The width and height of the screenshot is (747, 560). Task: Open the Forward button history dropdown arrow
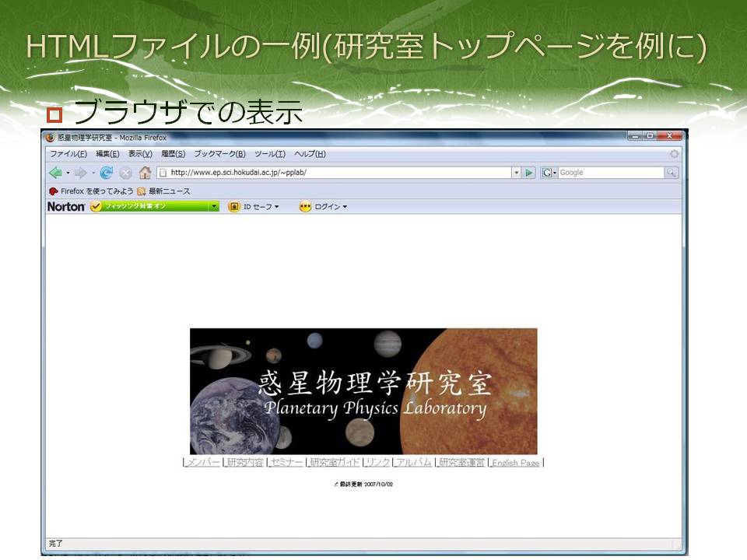click(93, 173)
